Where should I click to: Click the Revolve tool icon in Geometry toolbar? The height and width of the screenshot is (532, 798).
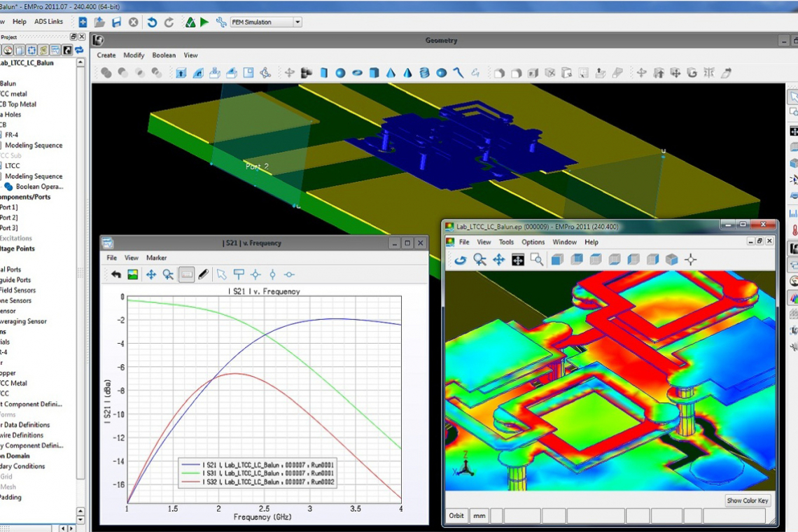(197, 73)
